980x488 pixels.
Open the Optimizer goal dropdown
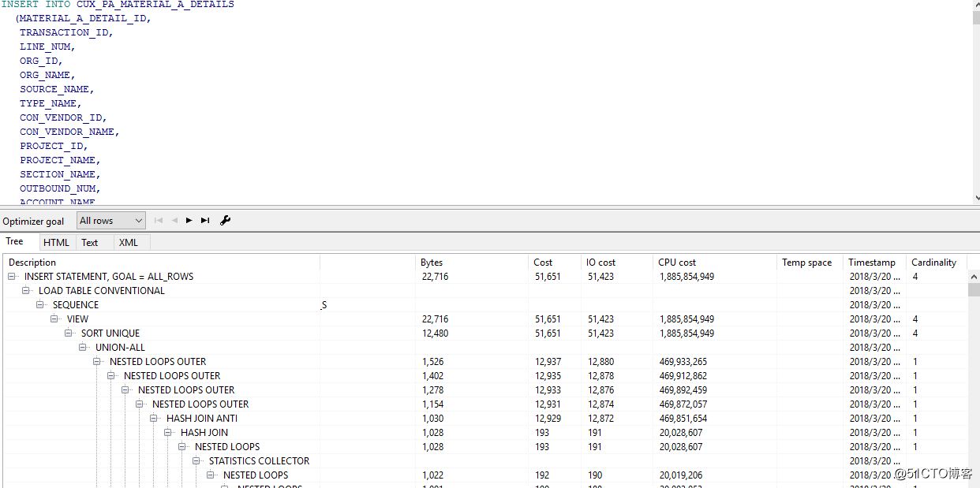(111, 221)
